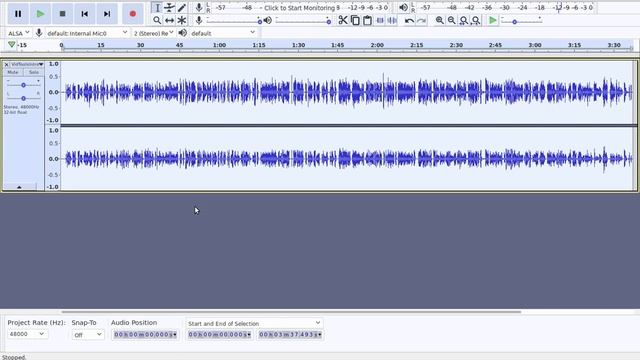Adjust the track pan slider
The height and width of the screenshot is (360, 640).
click(23, 98)
